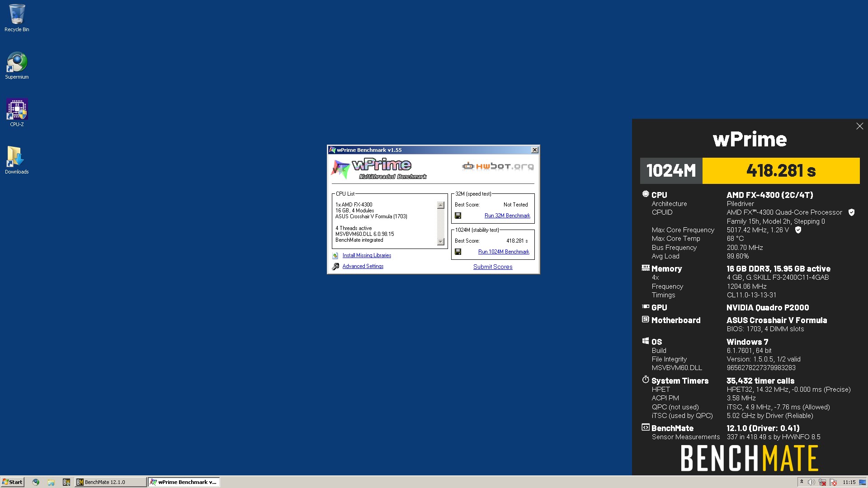Select the wPrime Benchmark taskbar item
This screenshot has height=488, width=868.
click(184, 482)
